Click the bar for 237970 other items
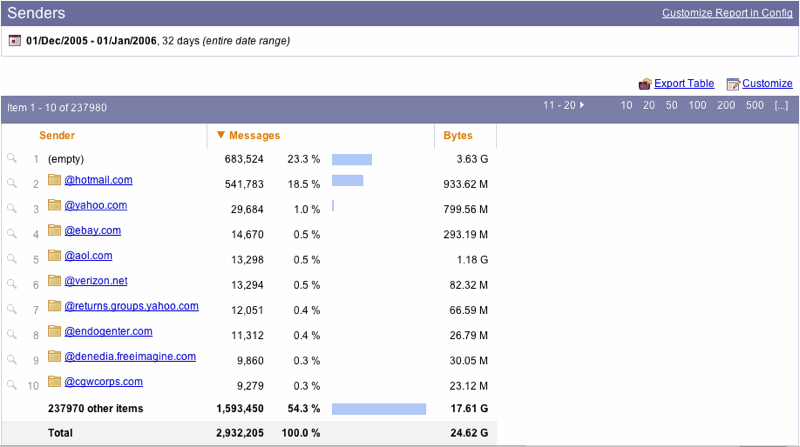The image size is (800, 447). tap(379, 408)
